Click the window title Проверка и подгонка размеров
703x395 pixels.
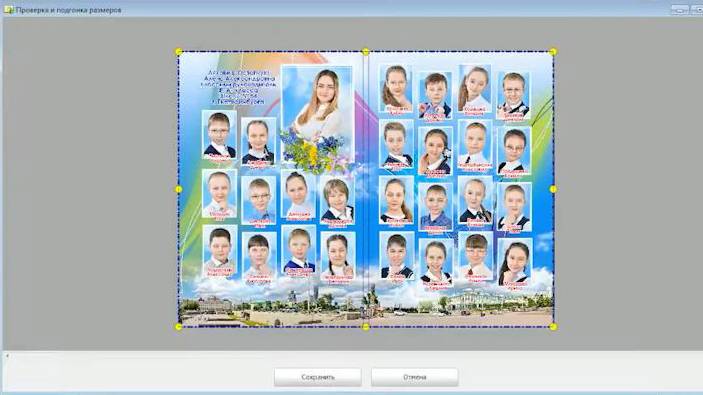tap(69, 10)
